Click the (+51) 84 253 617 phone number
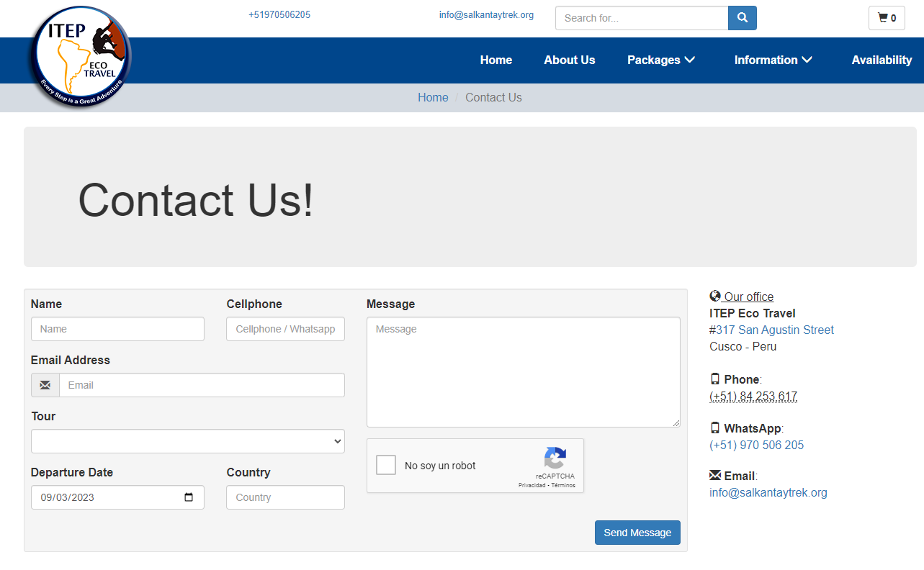 753,396
